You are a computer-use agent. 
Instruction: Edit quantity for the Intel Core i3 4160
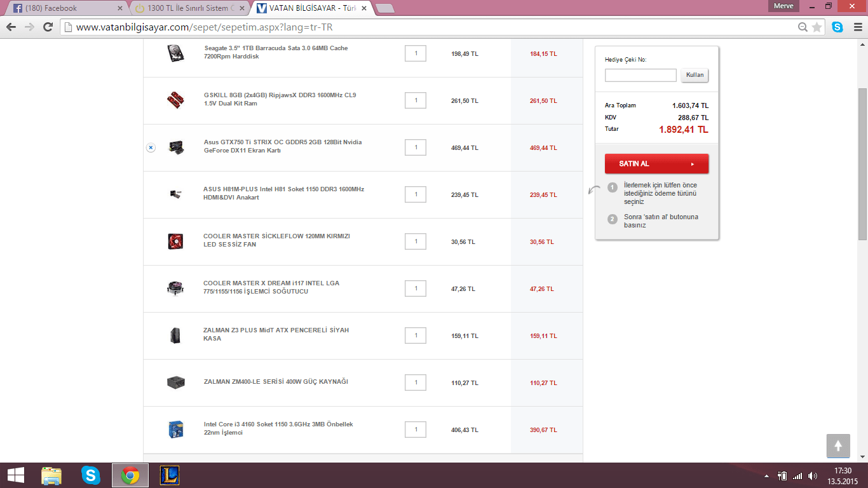point(416,430)
